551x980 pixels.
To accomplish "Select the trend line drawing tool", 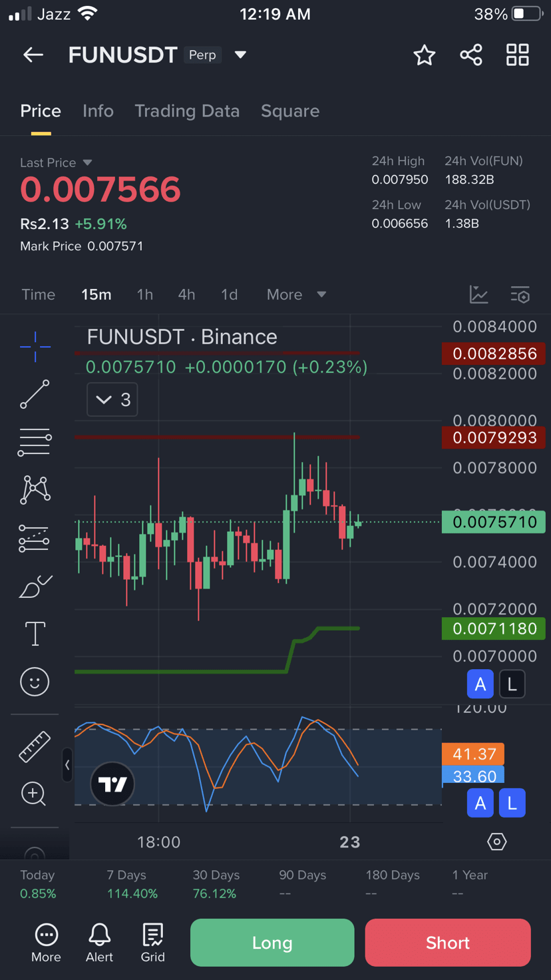I will 35,394.
